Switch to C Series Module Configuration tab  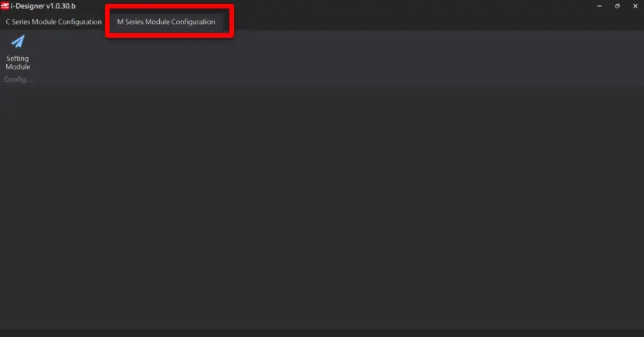54,22
